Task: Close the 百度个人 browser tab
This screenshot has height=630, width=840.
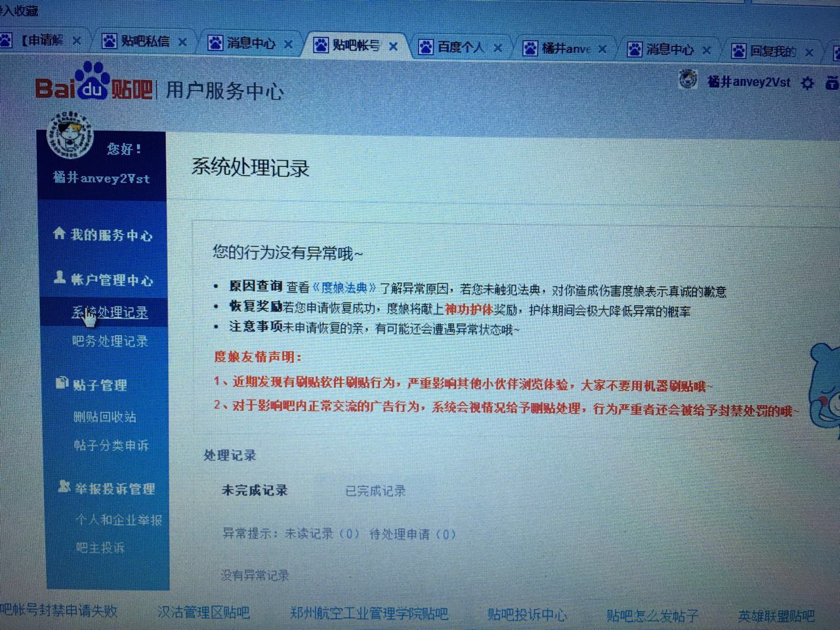Action: coord(497,48)
